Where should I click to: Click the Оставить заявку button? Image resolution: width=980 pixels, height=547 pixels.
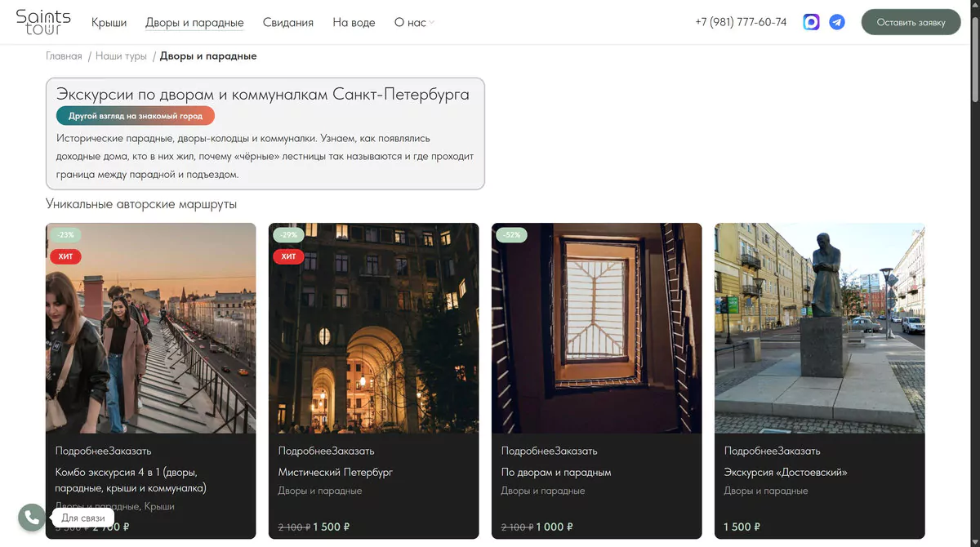tap(911, 22)
